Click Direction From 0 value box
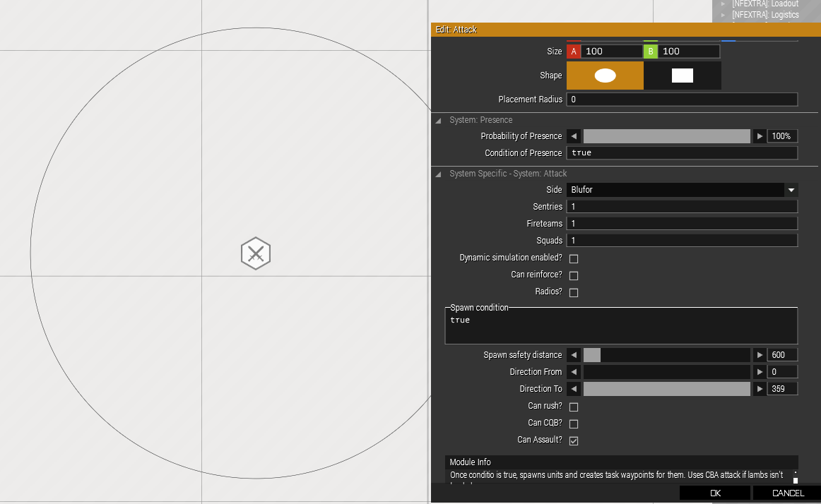Image resolution: width=821 pixels, height=504 pixels. click(782, 372)
